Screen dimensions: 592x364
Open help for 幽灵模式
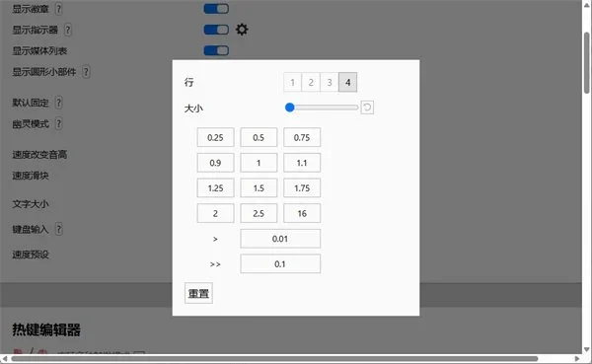coord(58,124)
